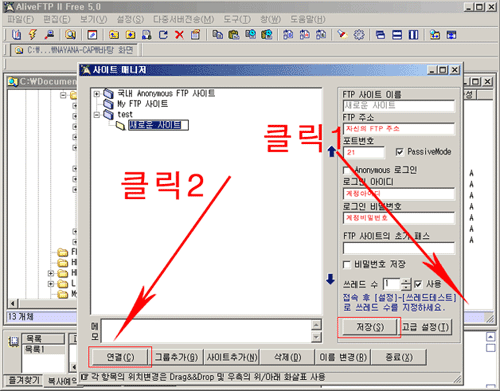Click the gear settings toolbar icon

pyautogui.click(x=359, y=35)
